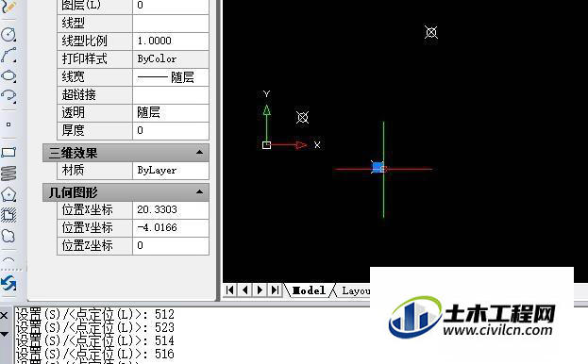
Task: Click the selected point's blue grip
Action: click(378, 168)
